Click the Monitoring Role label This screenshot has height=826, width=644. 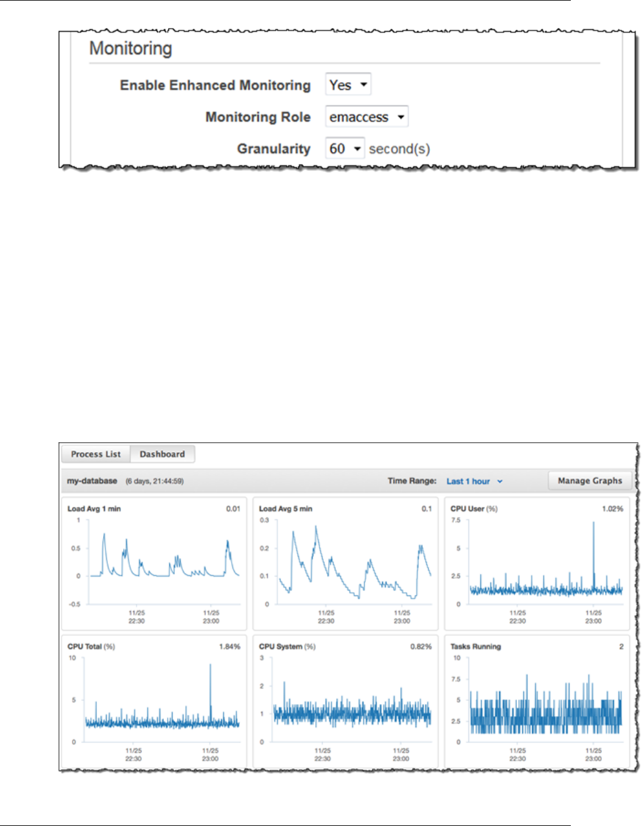(258, 117)
